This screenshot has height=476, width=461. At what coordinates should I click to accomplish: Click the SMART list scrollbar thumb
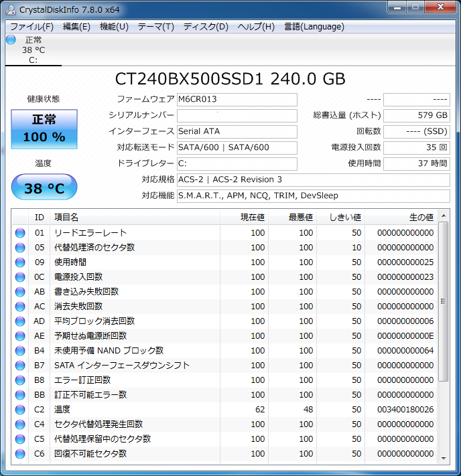click(x=444, y=301)
